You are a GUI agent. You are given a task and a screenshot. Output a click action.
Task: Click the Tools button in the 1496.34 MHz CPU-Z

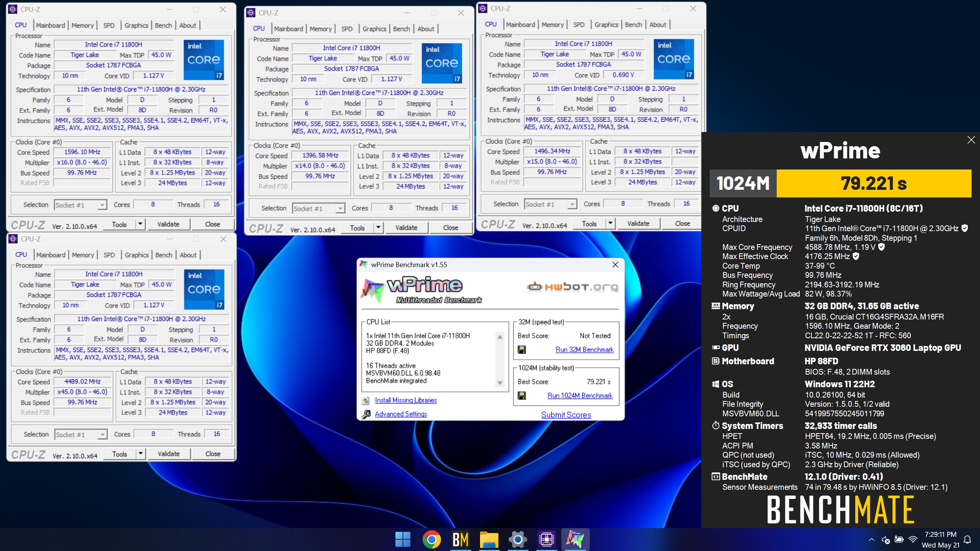(589, 223)
